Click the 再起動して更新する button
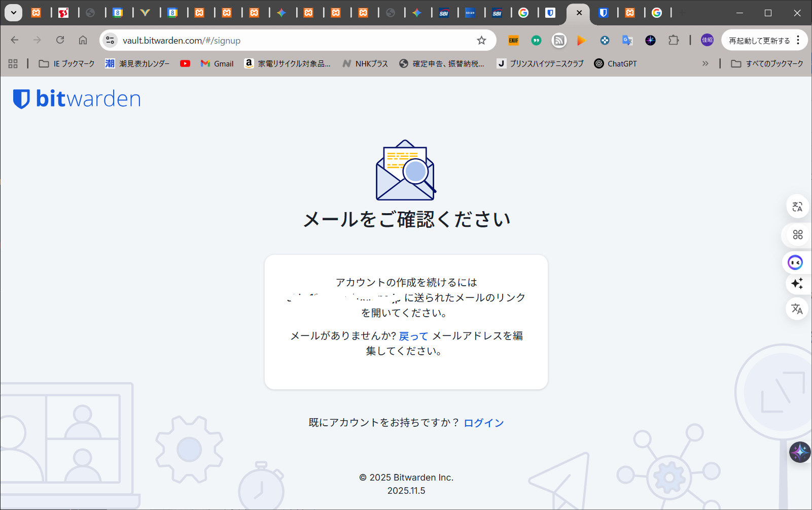The image size is (812, 510). 759,41
